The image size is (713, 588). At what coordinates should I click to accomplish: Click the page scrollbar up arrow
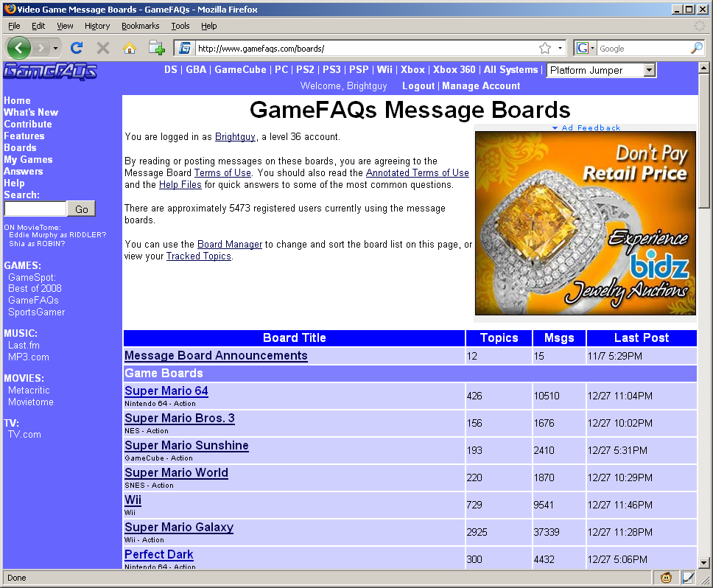pos(703,69)
